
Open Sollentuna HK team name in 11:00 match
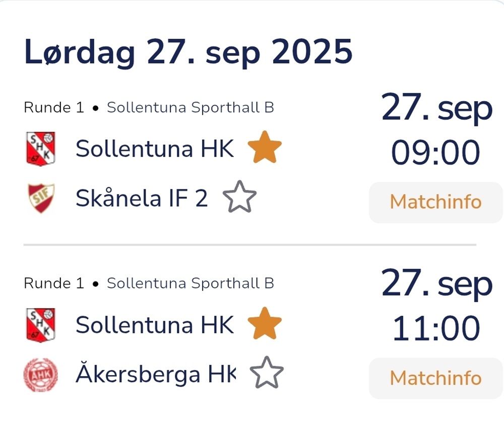[155, 325]
